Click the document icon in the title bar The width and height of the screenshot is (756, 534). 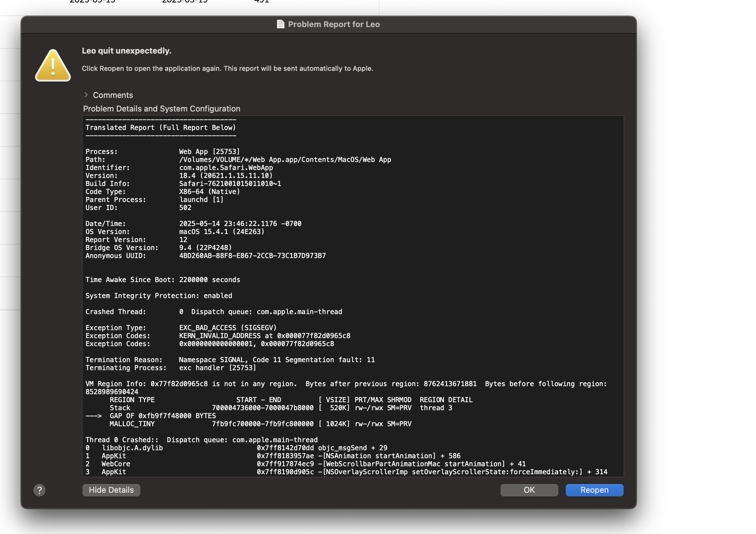tap(280, 24)
